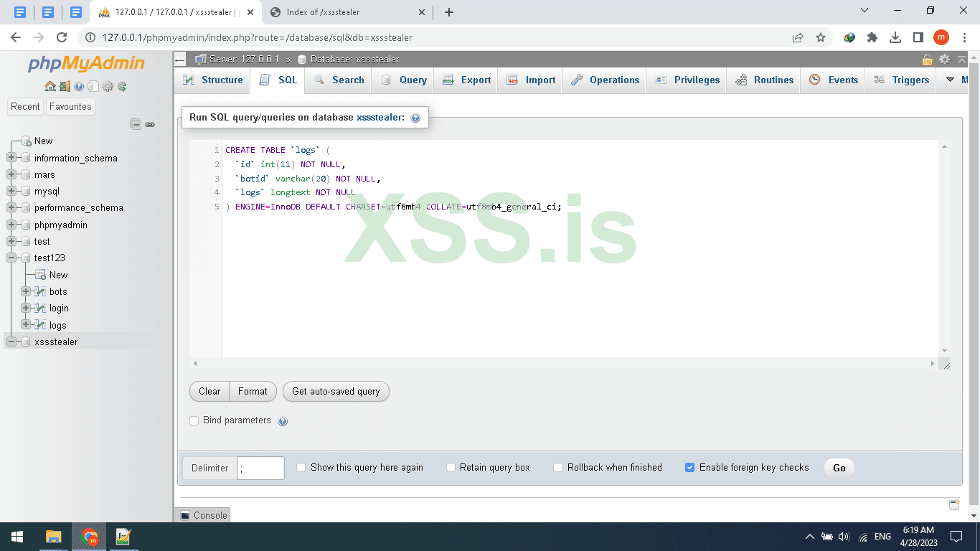Open the More tabs dropdown arrow
Image resolution: width=980 pixels, height=551 pixels.
[x=950, y=80]
